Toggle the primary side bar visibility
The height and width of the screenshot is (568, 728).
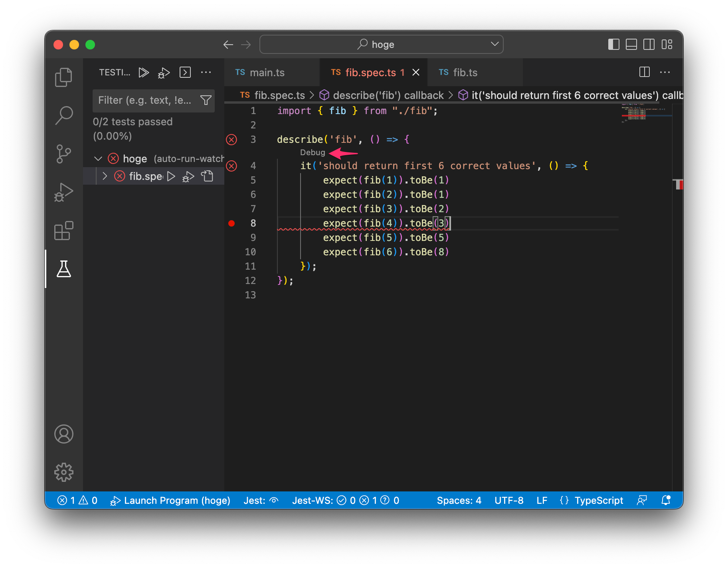613,44
